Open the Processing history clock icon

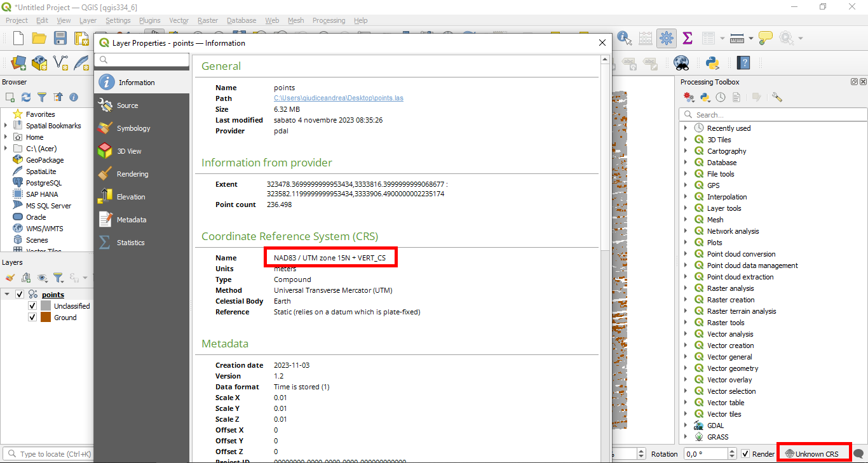click(721, 97)
